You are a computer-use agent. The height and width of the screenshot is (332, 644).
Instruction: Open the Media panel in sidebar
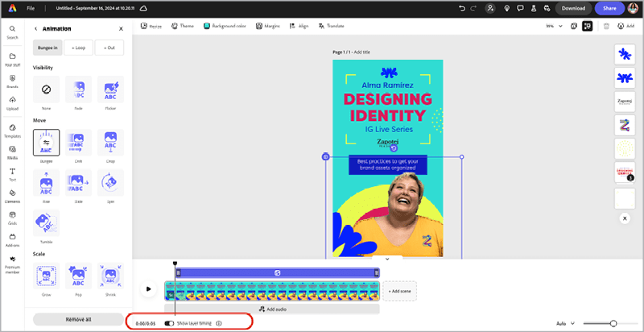(12, 153)
